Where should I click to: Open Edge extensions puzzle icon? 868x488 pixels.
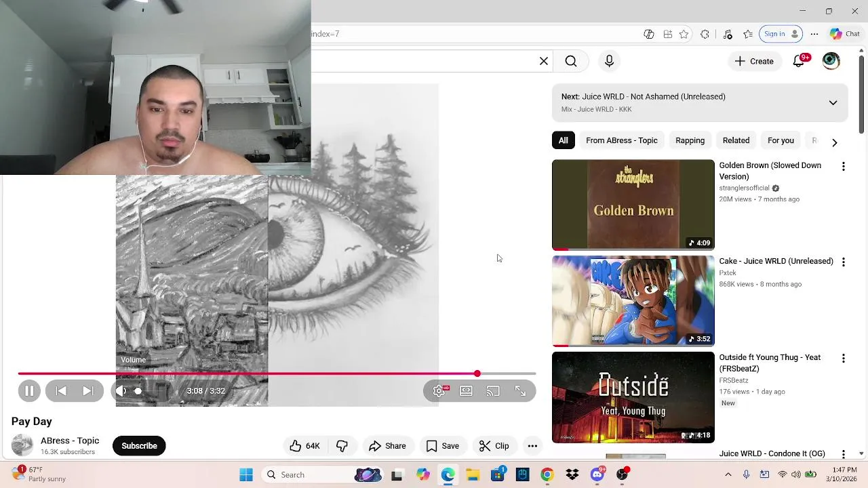click(x=705, y=34)
